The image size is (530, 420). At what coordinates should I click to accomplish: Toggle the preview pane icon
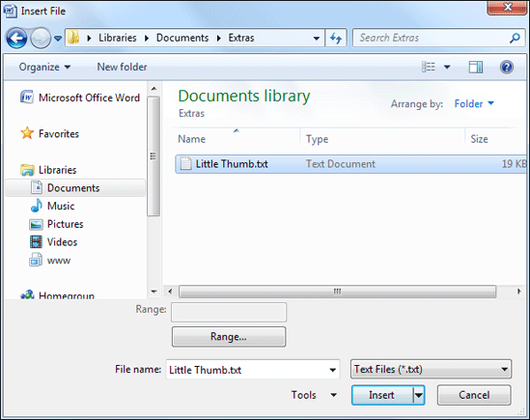coord(476,67)
